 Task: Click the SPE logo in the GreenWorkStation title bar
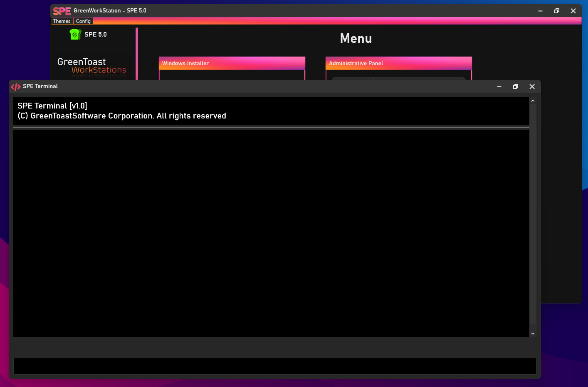tap(62, 11)
